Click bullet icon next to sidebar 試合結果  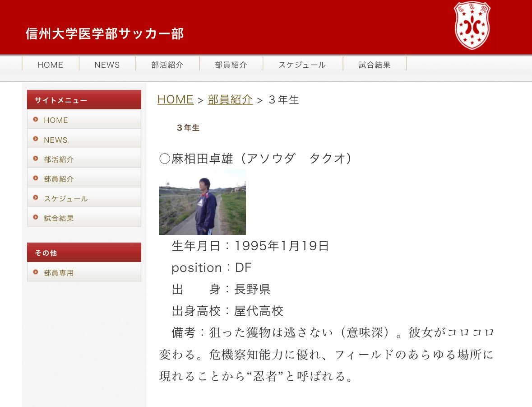(x=36, y=218)
